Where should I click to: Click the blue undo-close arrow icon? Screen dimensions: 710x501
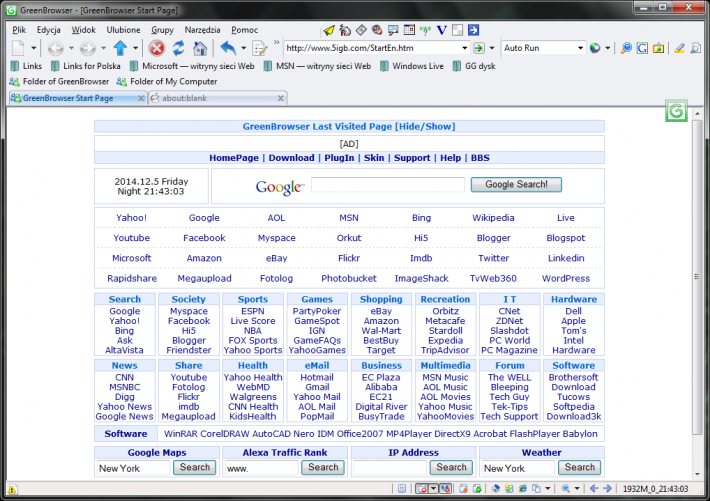coord(228,48)
